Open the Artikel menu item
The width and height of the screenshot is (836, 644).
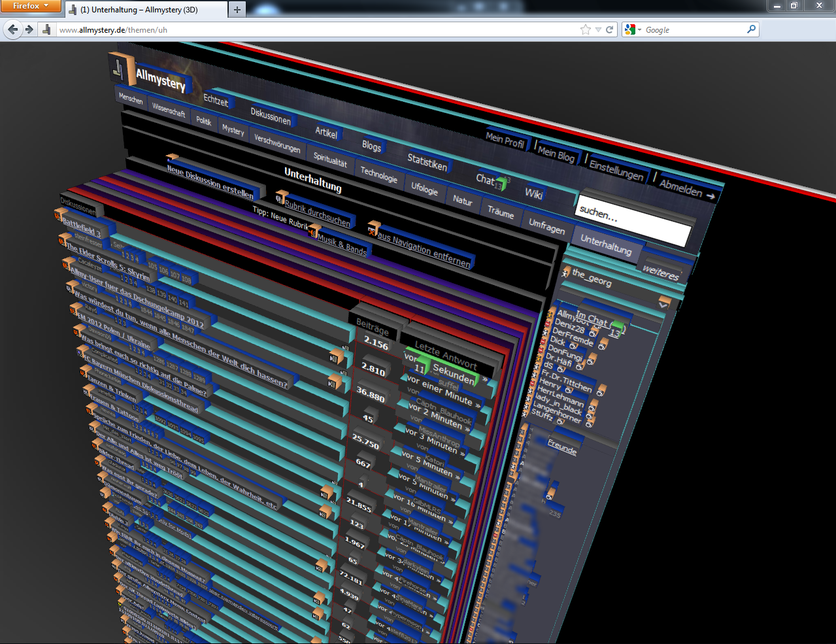[x=326, y=132]
